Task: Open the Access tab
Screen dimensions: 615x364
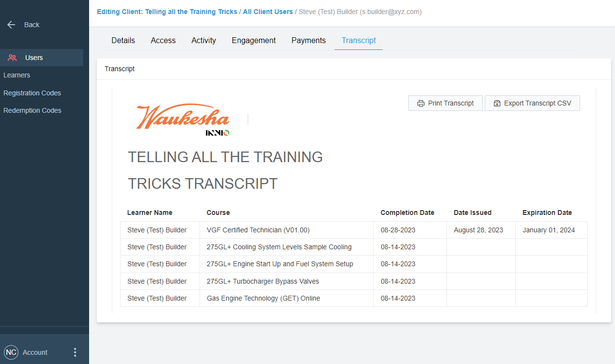Action: [x=163, y=41]
